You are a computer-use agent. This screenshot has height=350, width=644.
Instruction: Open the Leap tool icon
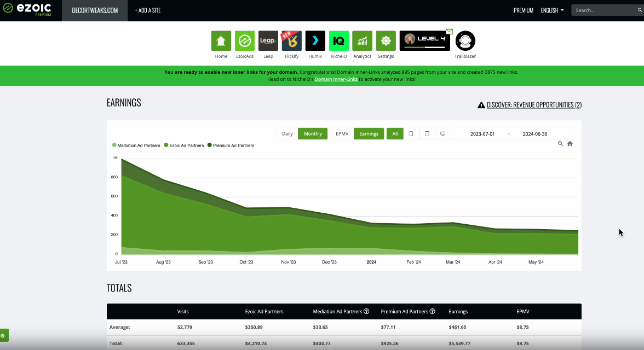268,40
